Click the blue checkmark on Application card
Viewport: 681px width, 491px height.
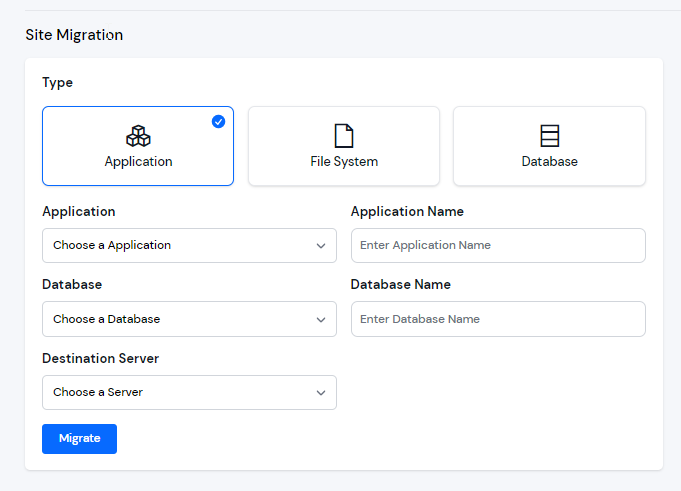click(x=218, y=122)
